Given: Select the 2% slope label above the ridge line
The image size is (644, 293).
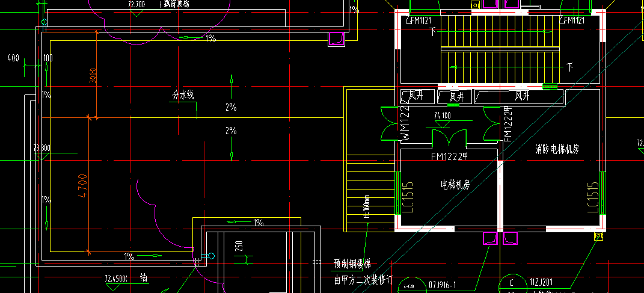Looking at the screenshot, I should (x=231, y=108).
